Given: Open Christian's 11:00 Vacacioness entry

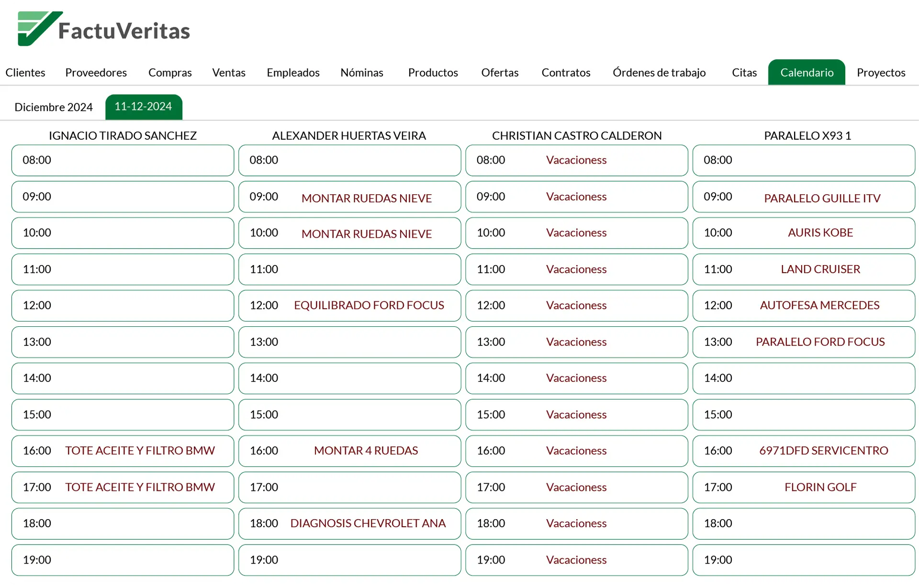Looking at the screenshot, I should tap(577, 269).
